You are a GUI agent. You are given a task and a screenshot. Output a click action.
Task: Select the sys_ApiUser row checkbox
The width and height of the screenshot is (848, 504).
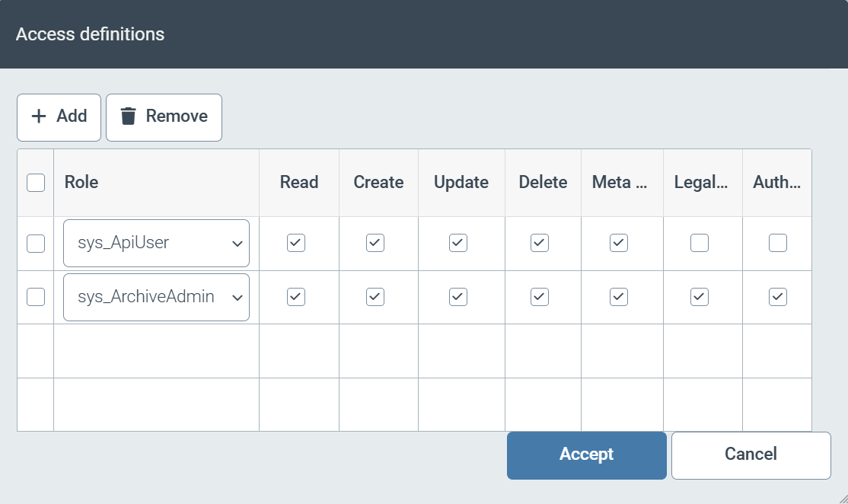pos(34,243)
